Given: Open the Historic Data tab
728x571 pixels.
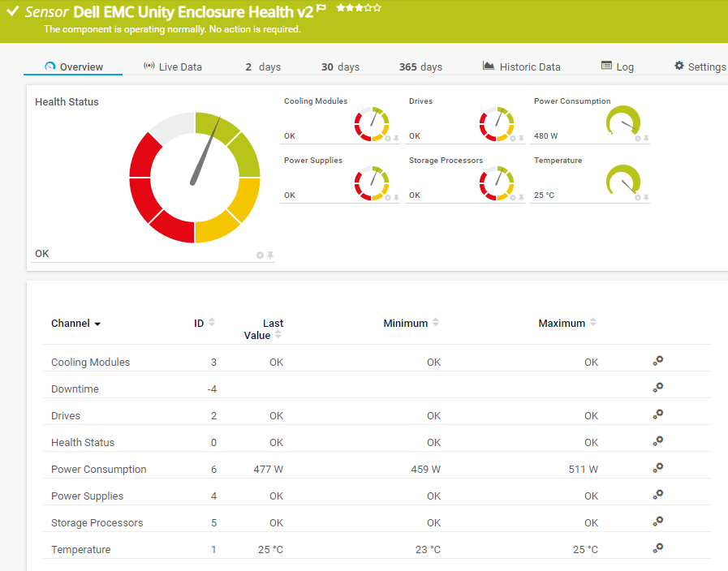Looking at the screenshot, I should pyautogui.click(x=521, y=67).
